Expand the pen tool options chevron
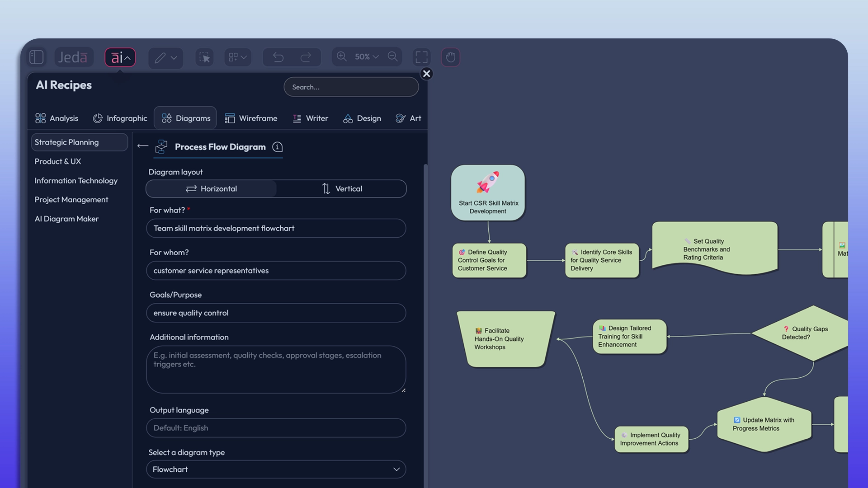 coord(174,58)
